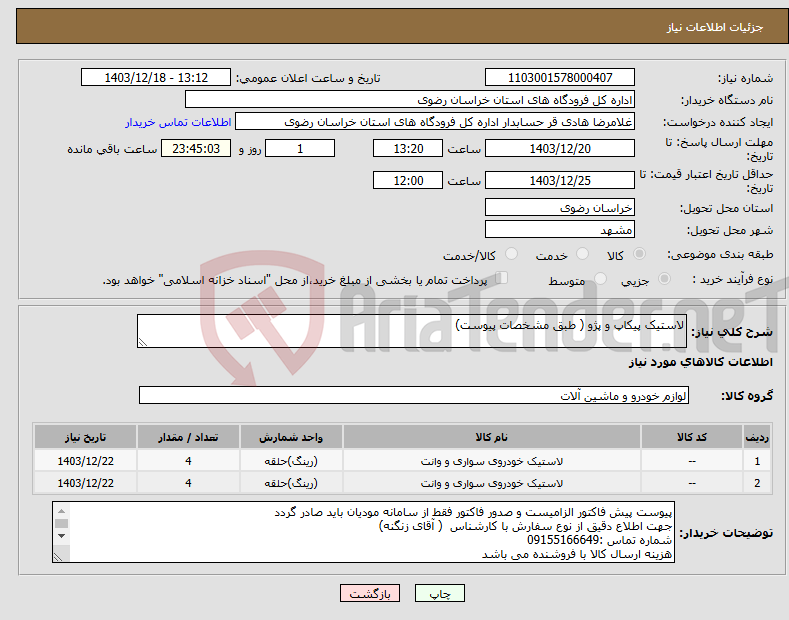The image size is (789, 620).
Task: Click the واحد شمارش column header
Action: click(291, 437)
